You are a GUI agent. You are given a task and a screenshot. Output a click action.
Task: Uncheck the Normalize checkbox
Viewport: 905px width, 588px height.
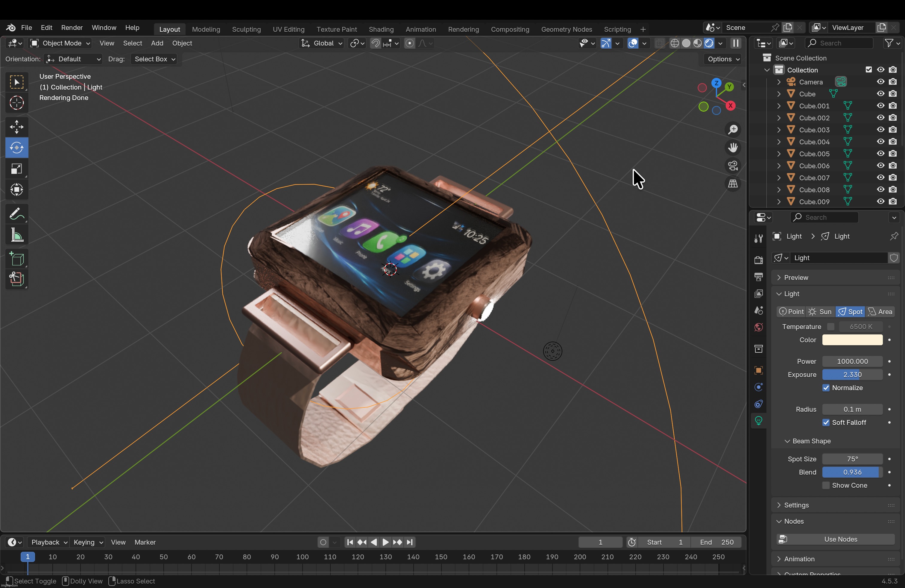(x=826, y=388)
